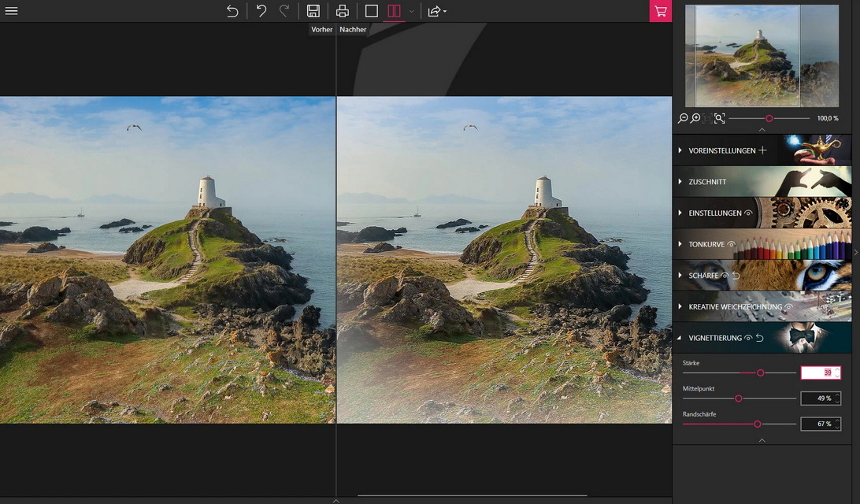The width and height of the screenshot is (860, 504).
Task: Open the view mode dropdown arrow
Action: (411, 12)
